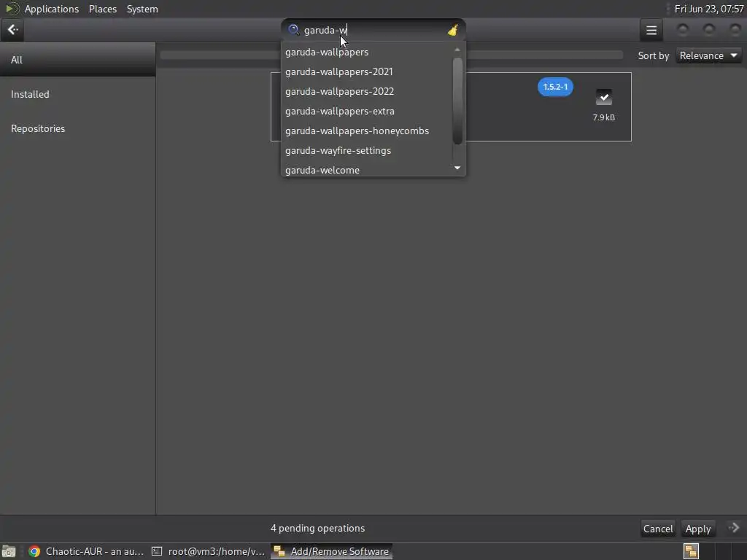Click the MATE logo in top panel

point(12,9)
